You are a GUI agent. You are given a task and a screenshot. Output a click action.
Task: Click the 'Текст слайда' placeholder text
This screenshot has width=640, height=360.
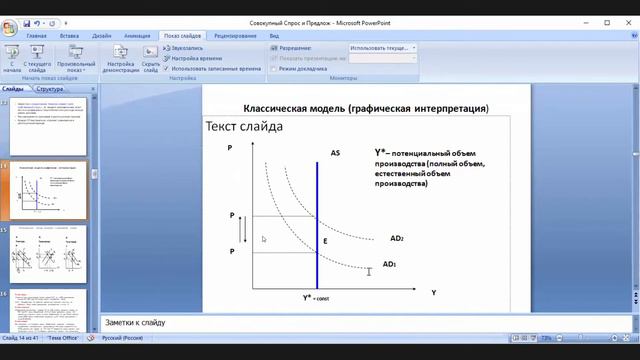pos(244,127)
